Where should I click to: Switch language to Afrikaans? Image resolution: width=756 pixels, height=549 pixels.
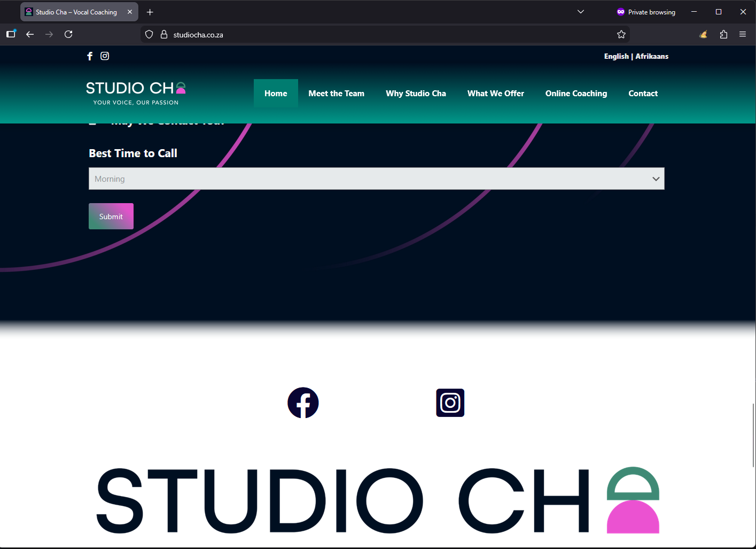(652, 56)
